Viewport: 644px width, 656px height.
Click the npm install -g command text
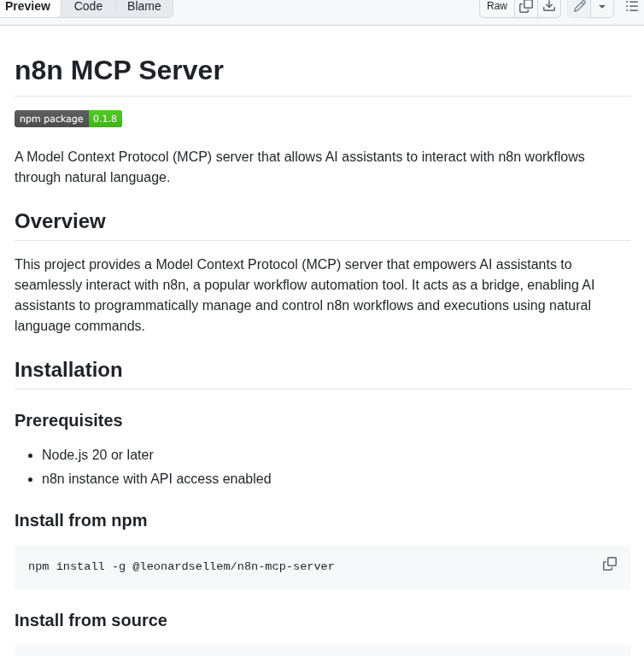181,566
